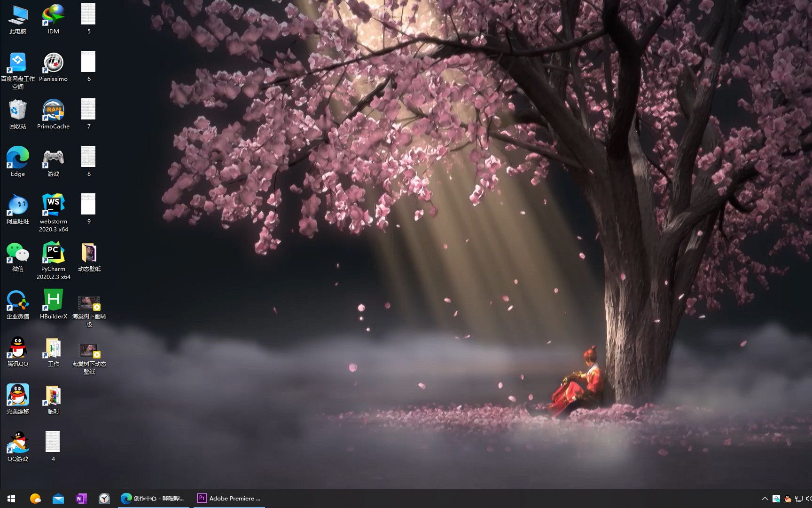Screen dimensions: 812x508
Task: Open the round Y-logo taskbar app
Action: click(x=104, y=499)
